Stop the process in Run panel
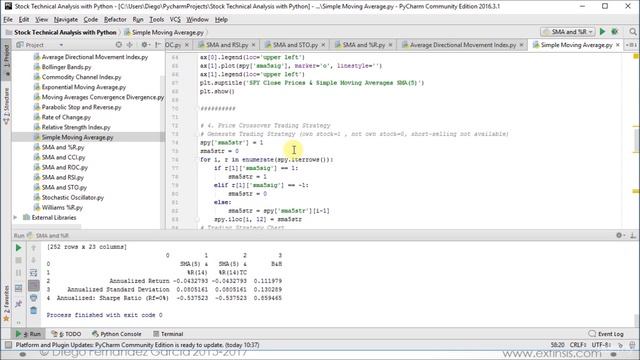 [x=18, y=260]
